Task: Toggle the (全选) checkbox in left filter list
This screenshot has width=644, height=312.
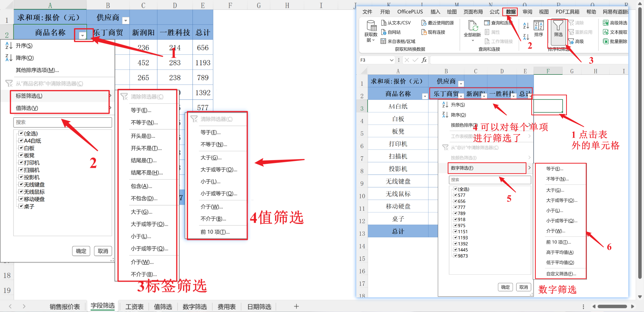Action: click(x=21, y=133)
